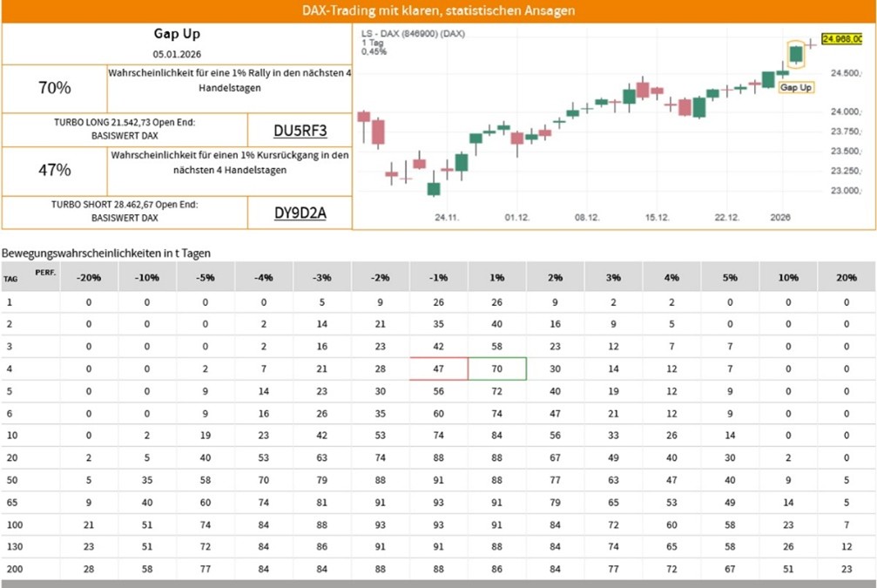Click the orange Gap Up chart annotation

796,88
